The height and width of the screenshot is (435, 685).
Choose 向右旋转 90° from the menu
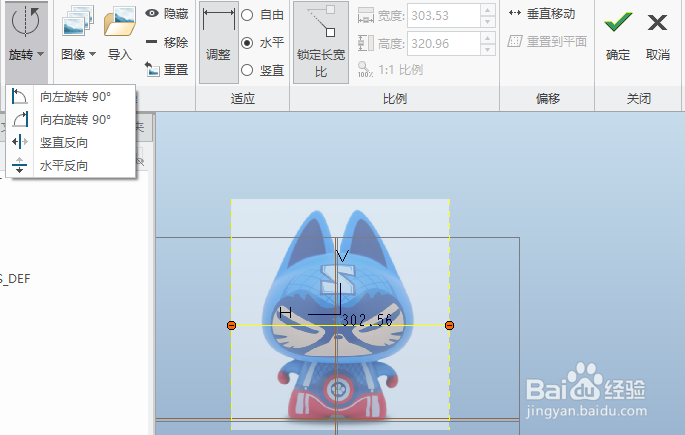click(75, 119)
